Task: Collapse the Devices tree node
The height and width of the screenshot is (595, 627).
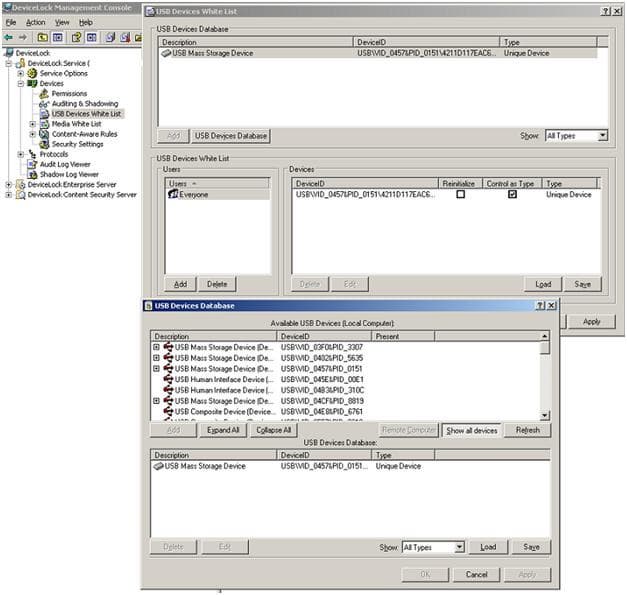Action: (20, 84)
